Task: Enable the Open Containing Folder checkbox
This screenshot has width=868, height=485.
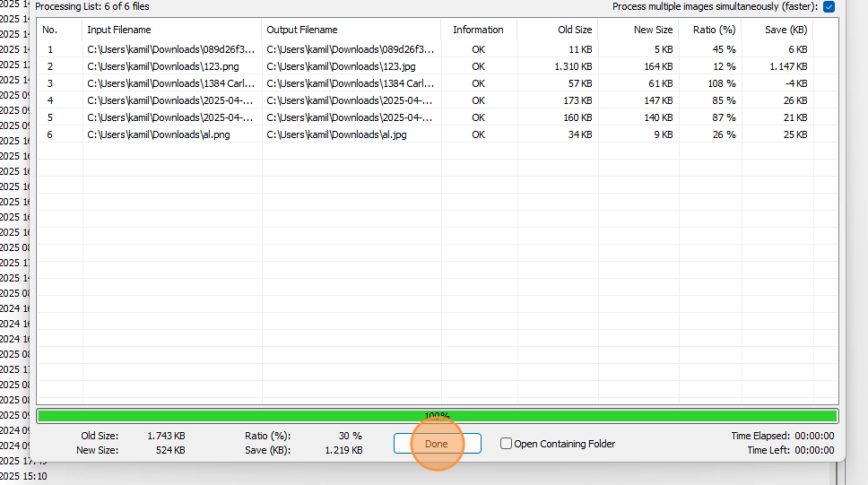Action: tap(507, 444)
